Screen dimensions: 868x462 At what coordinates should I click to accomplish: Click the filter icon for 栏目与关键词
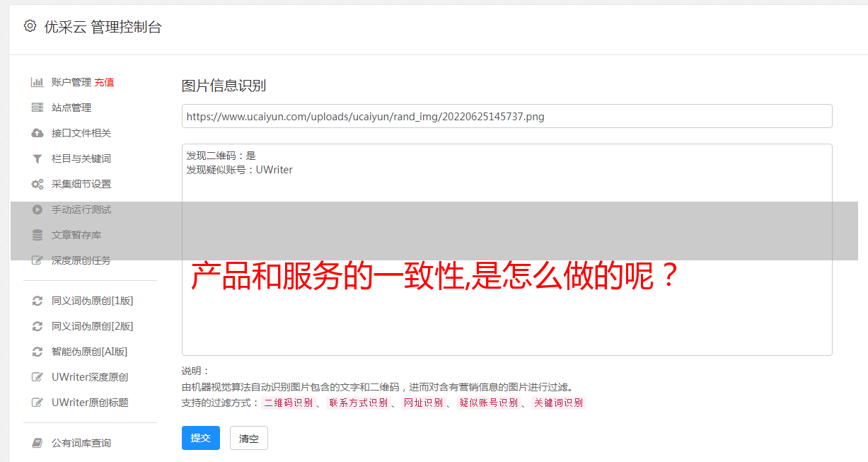point(37,158)
